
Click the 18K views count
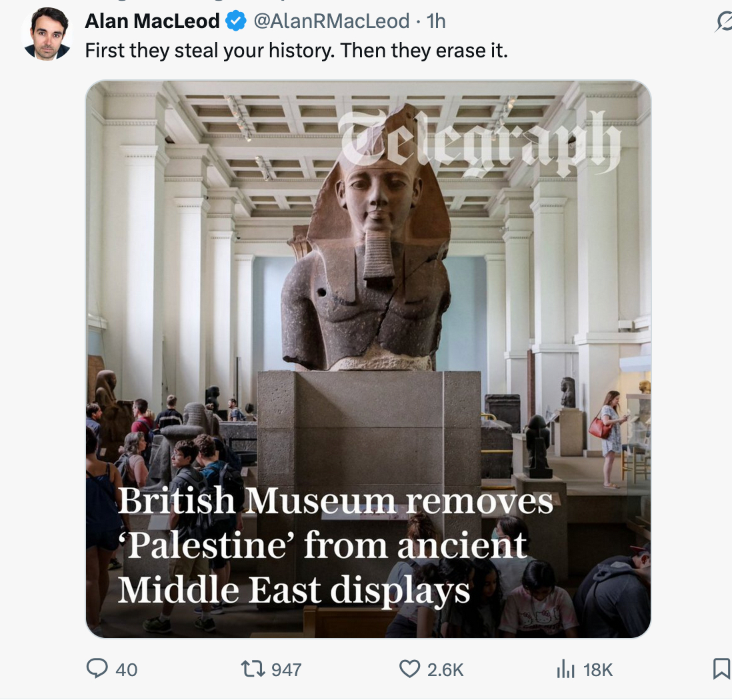[x=597, y=669]
